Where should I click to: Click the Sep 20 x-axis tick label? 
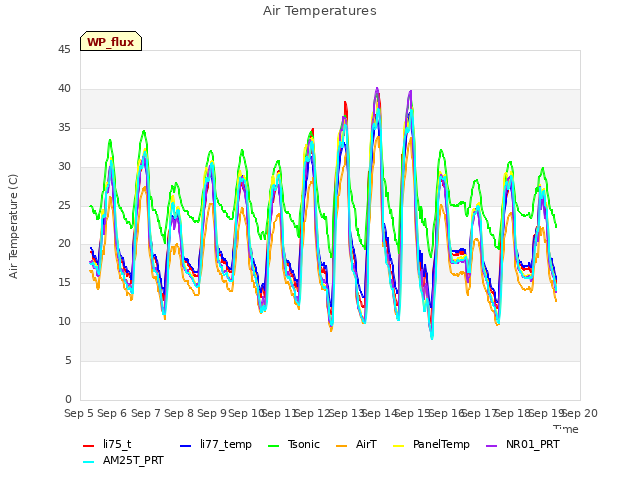(580, 413)
